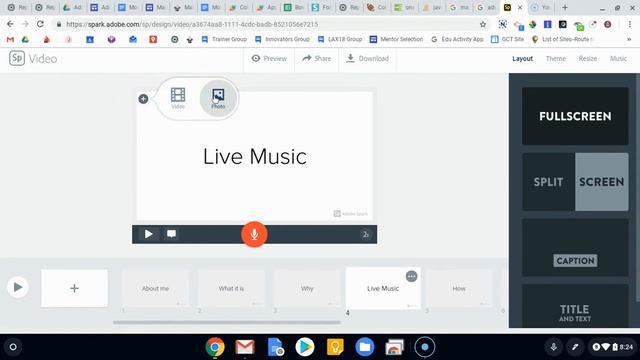Play the current slide in the editor
Viewport: 640px width, 360px height.
click(149, 234)
